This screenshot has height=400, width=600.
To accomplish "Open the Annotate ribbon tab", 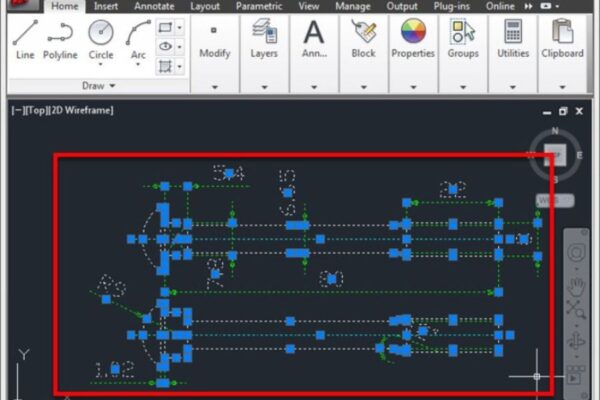I will 153,6.
